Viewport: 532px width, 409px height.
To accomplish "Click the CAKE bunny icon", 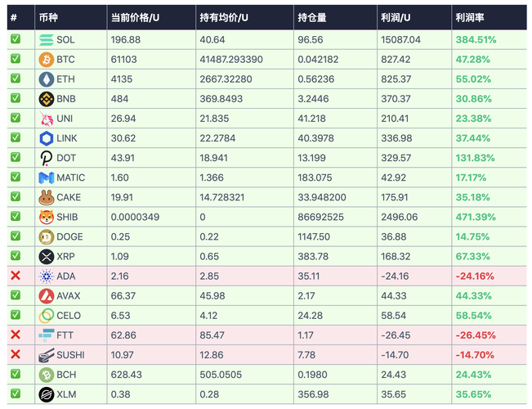I will click(x=46, y=197).
